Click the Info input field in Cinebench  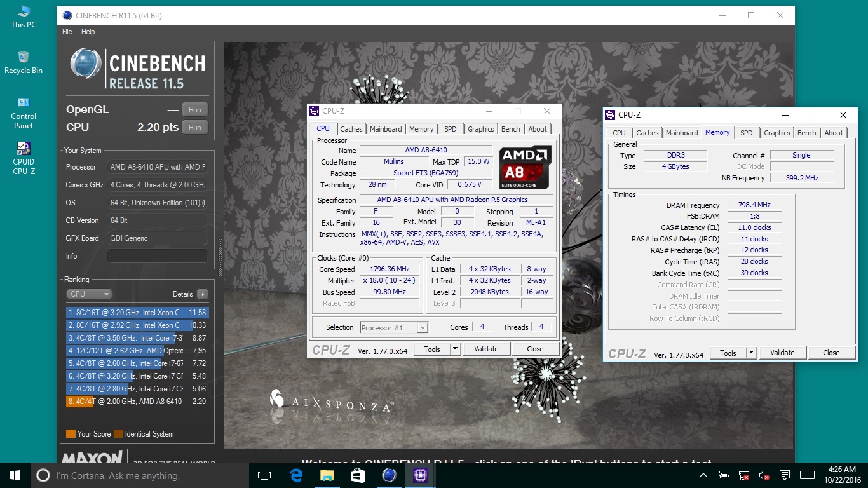157,256
